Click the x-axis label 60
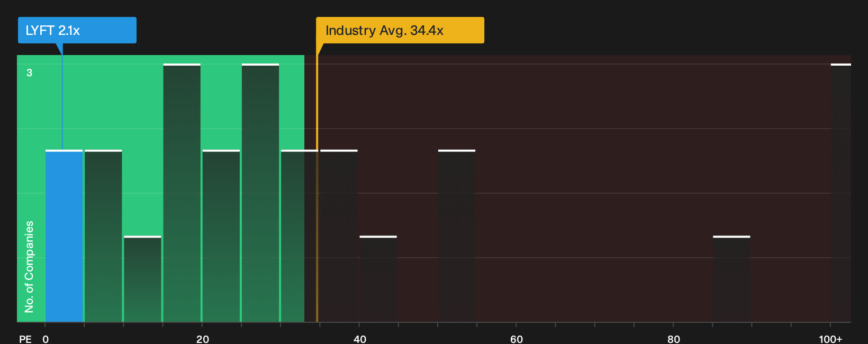This screenshot has width=868, height=344. [x=517, y=339]
